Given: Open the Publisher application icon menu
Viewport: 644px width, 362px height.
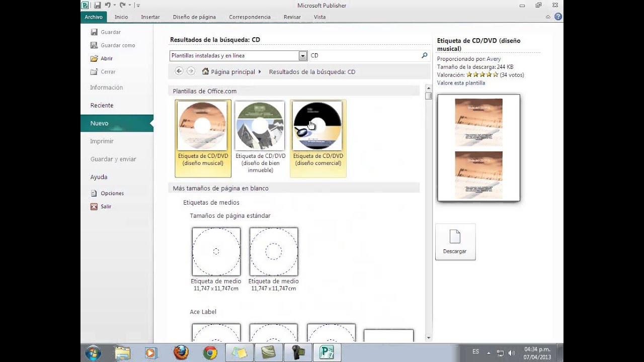Looking at the screenshot, I should [85, 5].
